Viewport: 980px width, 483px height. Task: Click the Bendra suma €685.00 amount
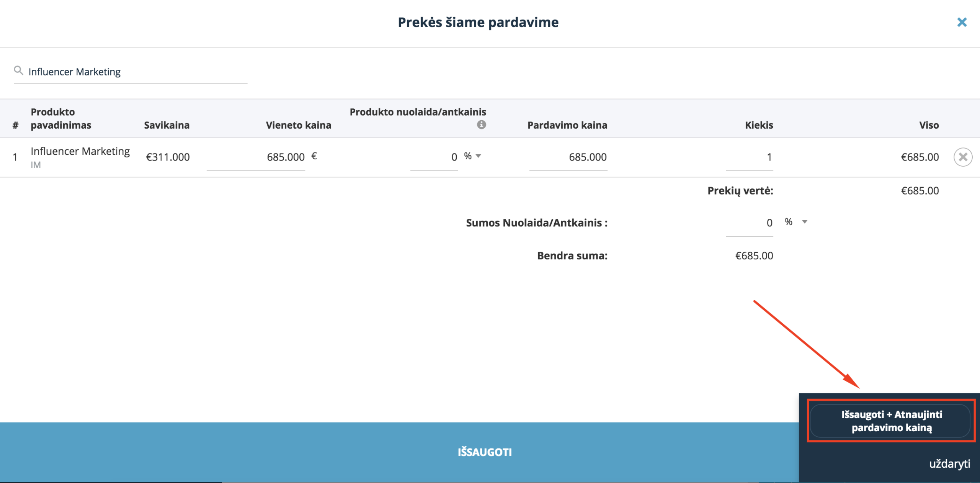coord(754,256)
